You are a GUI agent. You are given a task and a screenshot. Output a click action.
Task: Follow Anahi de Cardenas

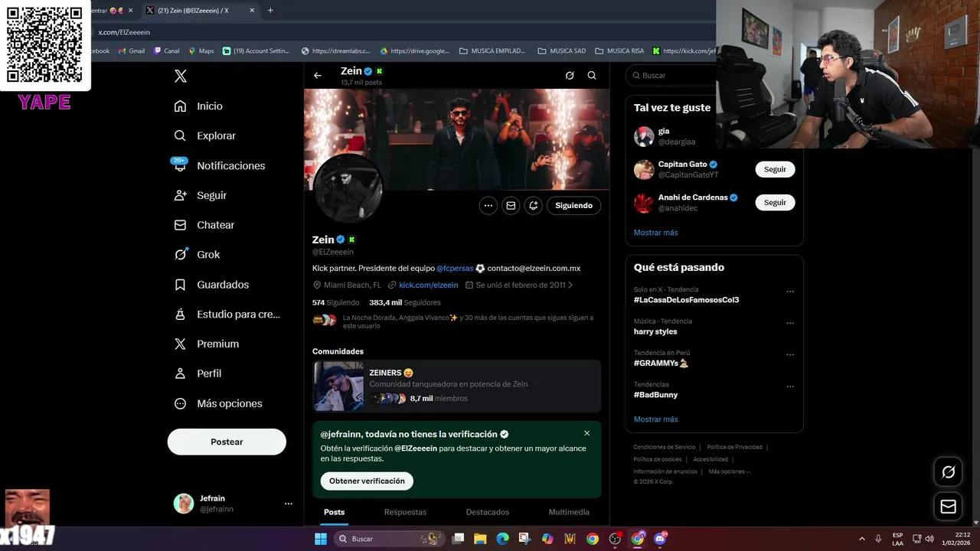point(775,202)
